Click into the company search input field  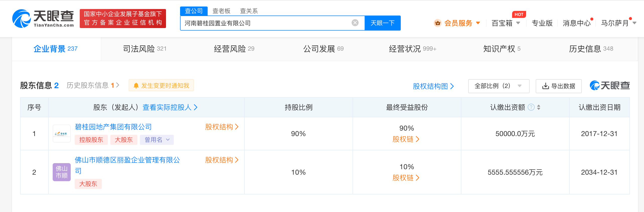point(266,23)
